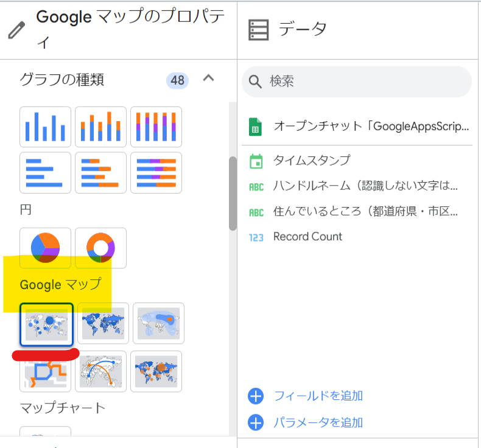Select the Google Maps bubble map
481x448 pixels.
[x=46, y=324]
